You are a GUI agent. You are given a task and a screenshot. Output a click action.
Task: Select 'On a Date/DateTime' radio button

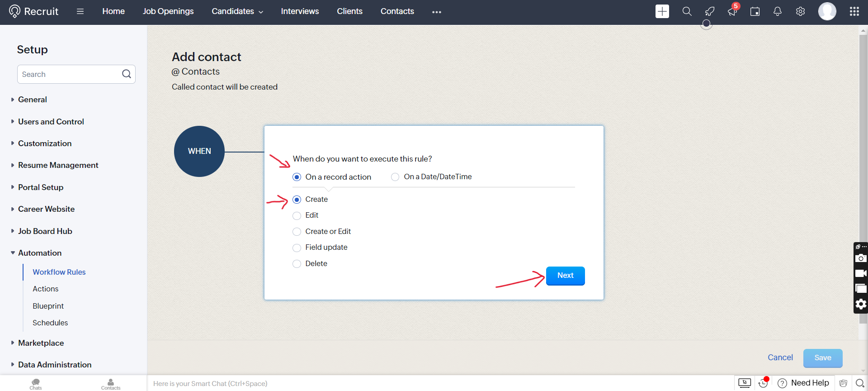[x=395, y=177]
